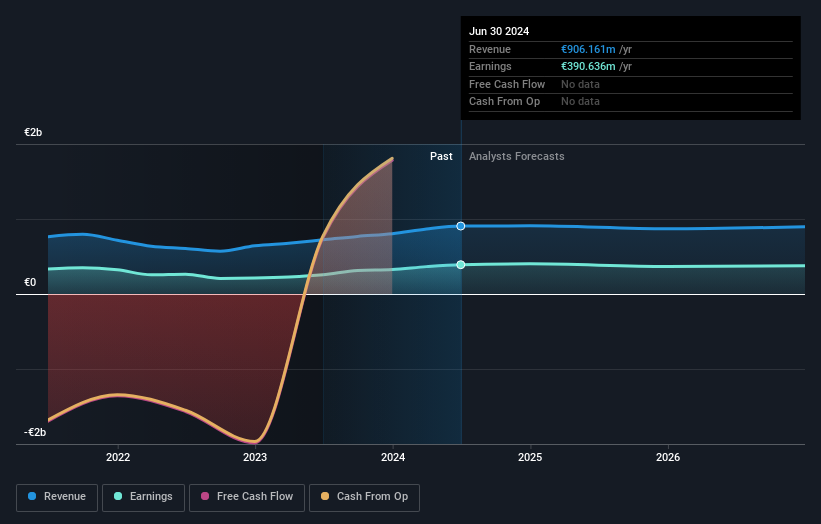Click the 2025 x-axis label
Screen dimensions: 821x524
pos(530,457)
